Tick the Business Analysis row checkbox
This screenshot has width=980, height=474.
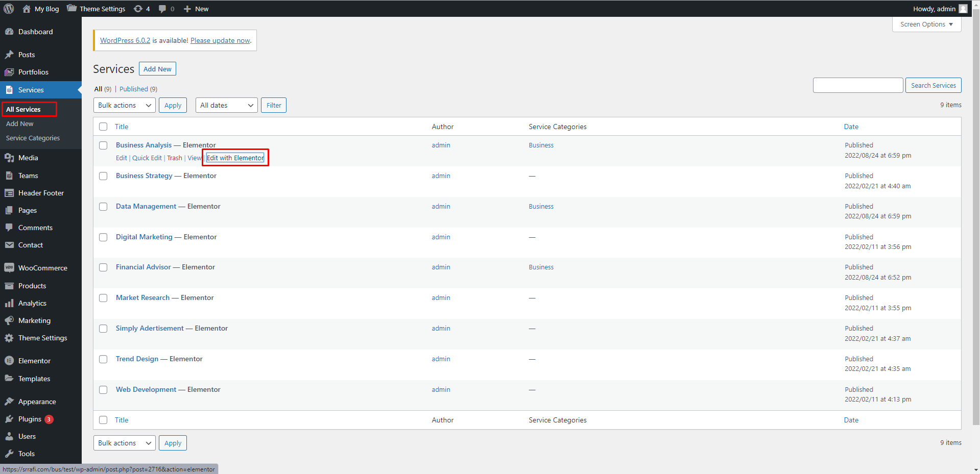103,145
